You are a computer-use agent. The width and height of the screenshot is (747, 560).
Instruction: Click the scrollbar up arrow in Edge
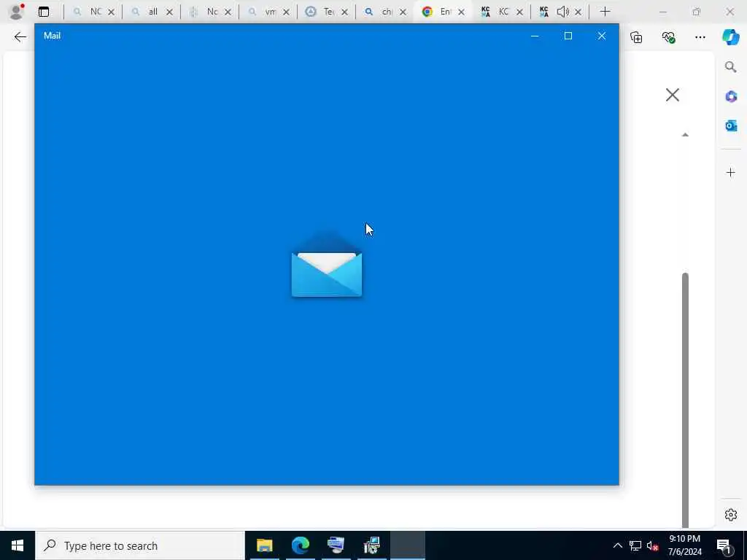pos(685,135)
